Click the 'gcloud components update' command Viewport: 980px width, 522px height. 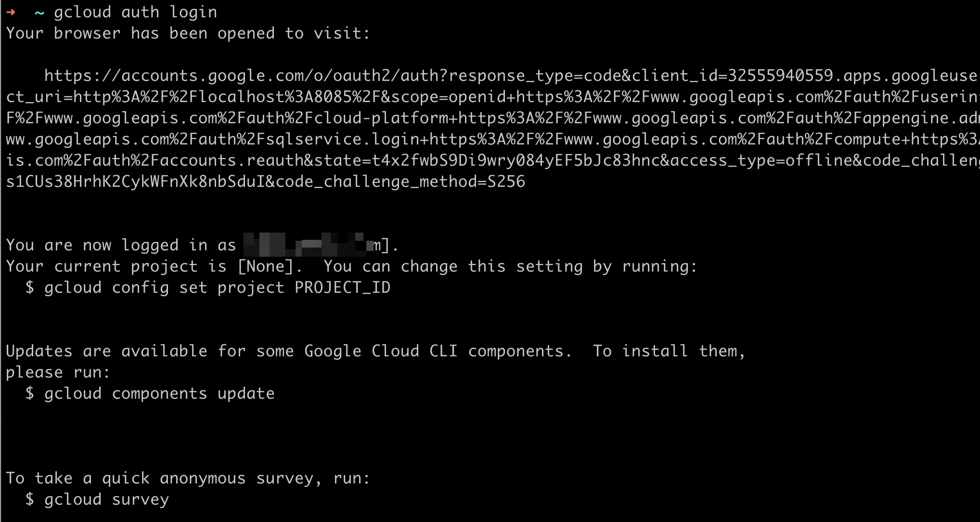click(x=159, y=393)
